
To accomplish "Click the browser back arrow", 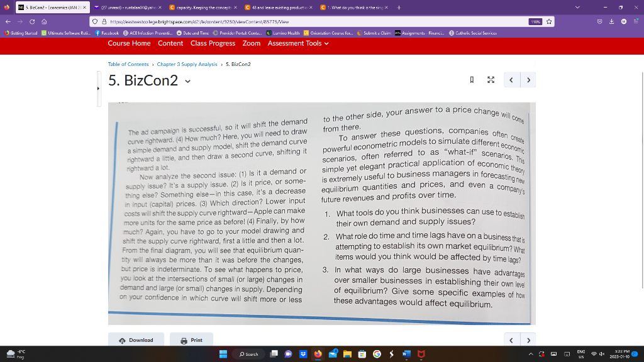I will [8, 21].
